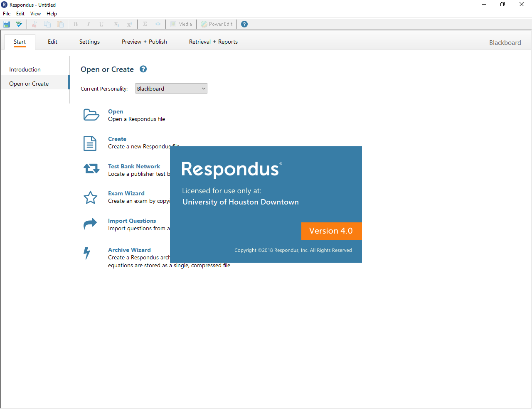This screenshot has height=409, width=532.
Task: Click the Media toolbar button
Action: click(x=181, y=24)
